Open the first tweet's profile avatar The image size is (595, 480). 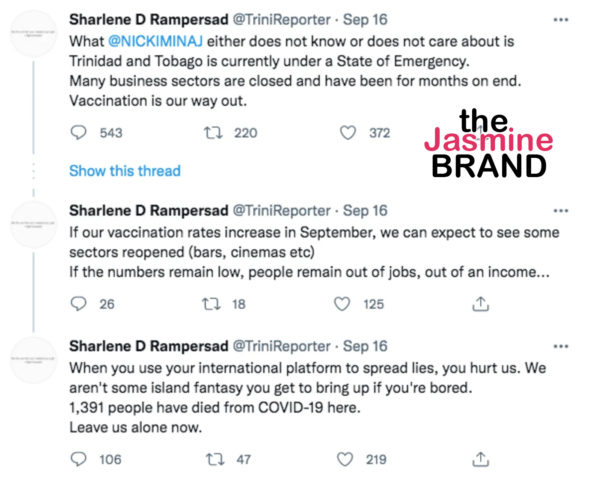click(33, 33)
